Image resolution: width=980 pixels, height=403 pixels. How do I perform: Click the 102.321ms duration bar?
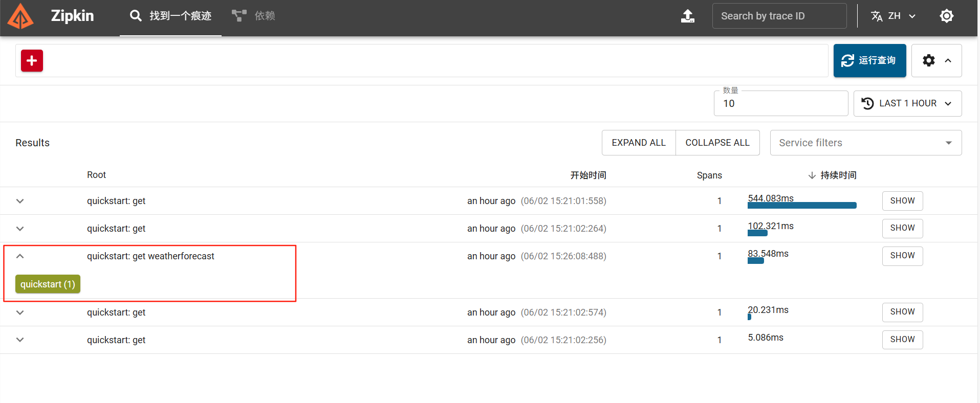[757, 233]
